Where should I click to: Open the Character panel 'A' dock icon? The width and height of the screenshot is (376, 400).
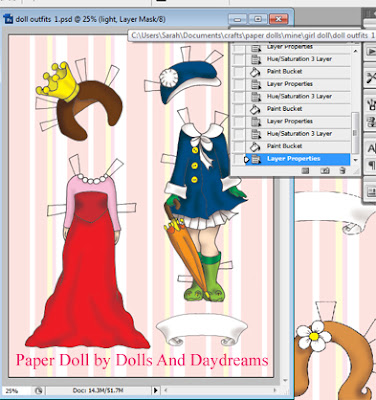tap(371, 148)
